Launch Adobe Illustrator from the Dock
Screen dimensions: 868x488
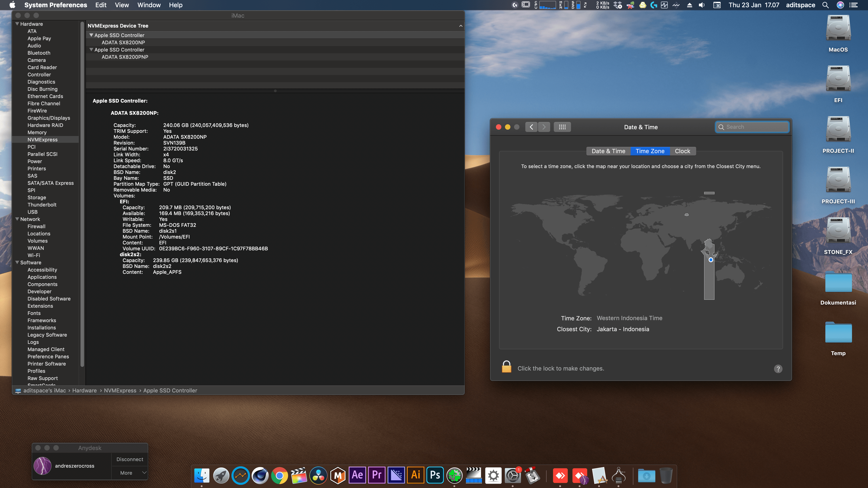415,476
